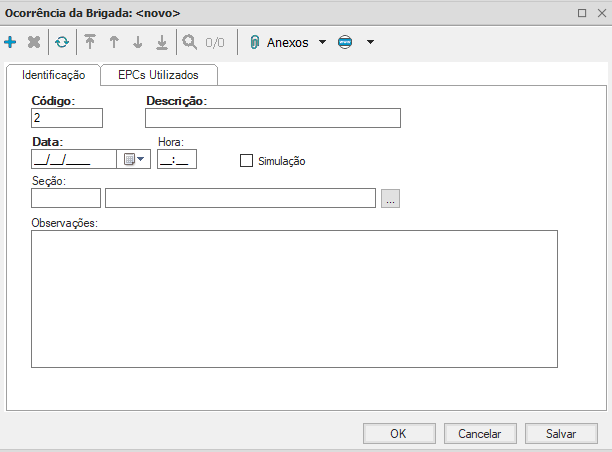Click the Salvar button
The height and width of the screenshot is (452, 612).
pyautogui.click(x=561, y=434)
